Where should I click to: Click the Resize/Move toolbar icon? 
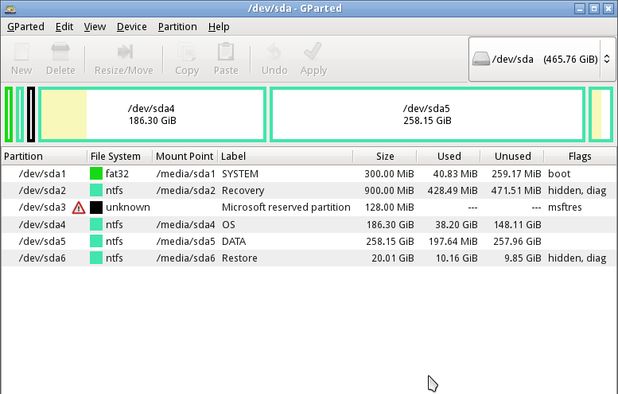pos(125,52)
